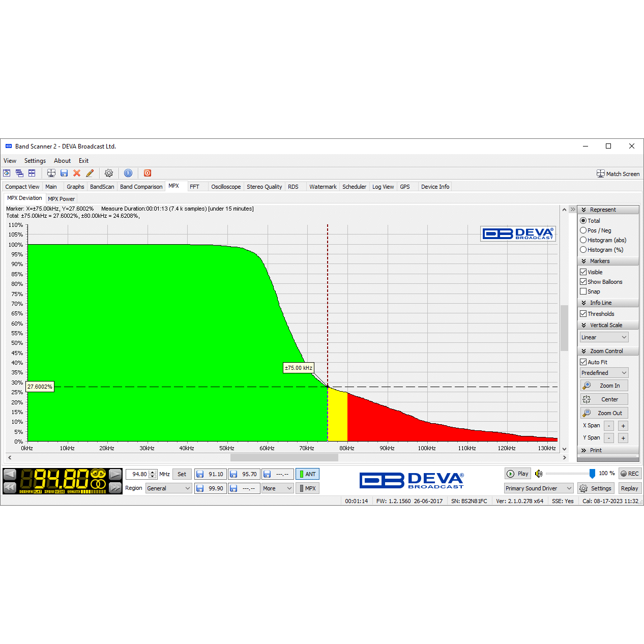The height and width of the screenshot is (644, 644).
Task: Click the volume slider handle
Action: (x=592, y=474)
